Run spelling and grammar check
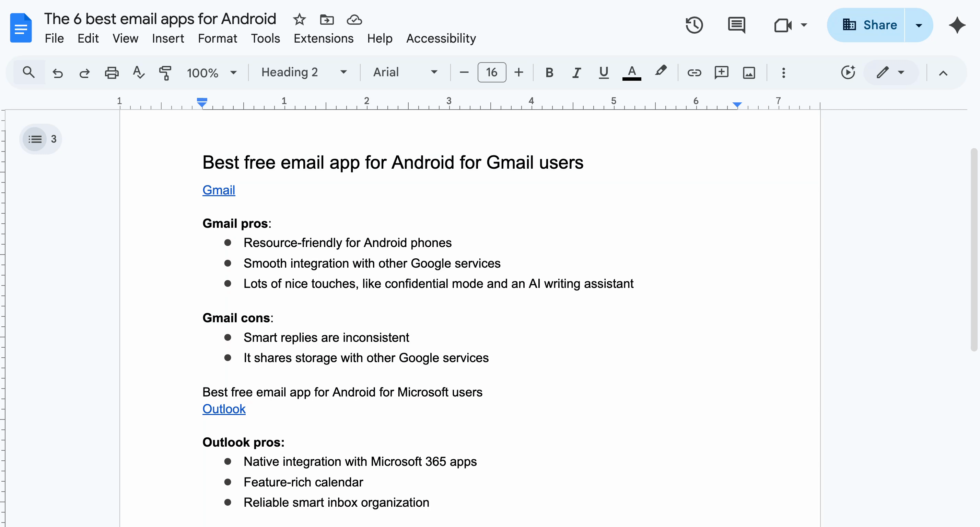The image size is (980, 527). pyautogui.click(x=139, y=72)
